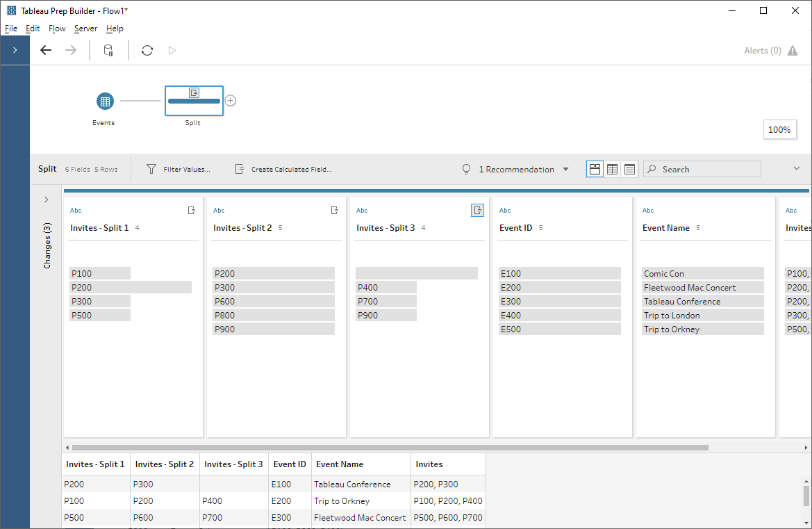Click Invites grid column header

point(448,464)
